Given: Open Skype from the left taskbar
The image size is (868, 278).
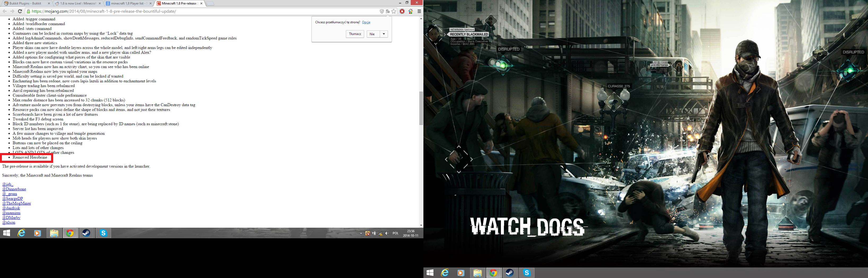Looking at the screenshot, I should (103, 233).
